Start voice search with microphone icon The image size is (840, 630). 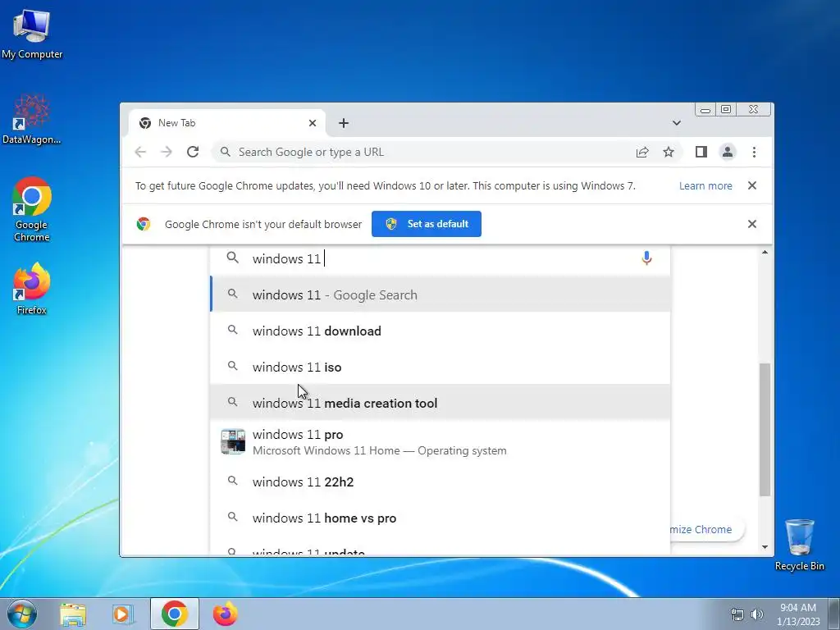646,258
